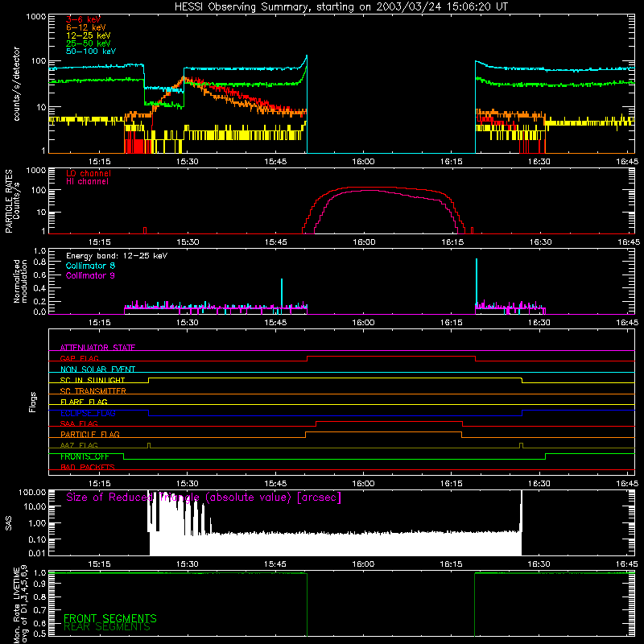Click the 'Energy band: 12-25 keV' label
The height and width of the screenshot is (644, 644).
pyautogui.click(x=117, y=256)
